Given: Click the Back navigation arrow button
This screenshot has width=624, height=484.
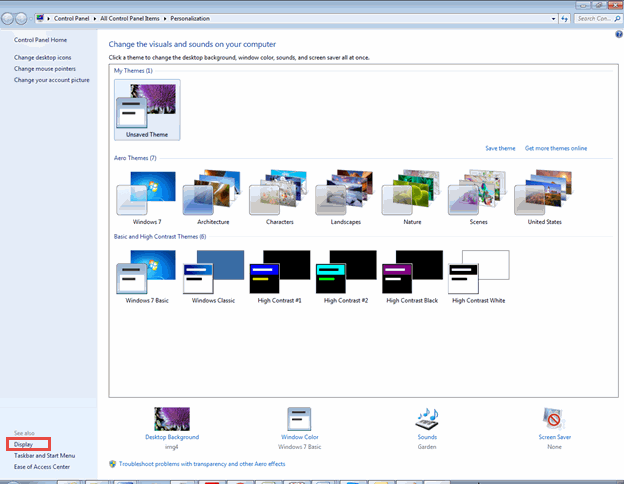Looking at the screenshot, I should (8, 18).
